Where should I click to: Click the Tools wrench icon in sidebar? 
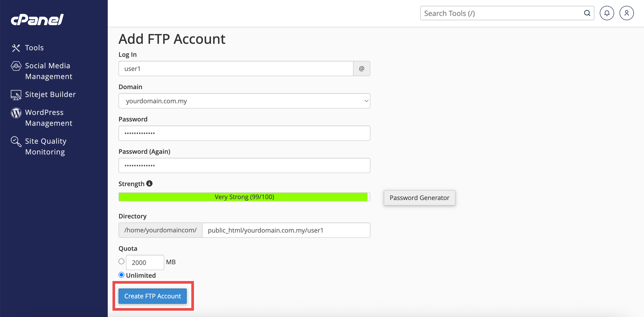16,48
